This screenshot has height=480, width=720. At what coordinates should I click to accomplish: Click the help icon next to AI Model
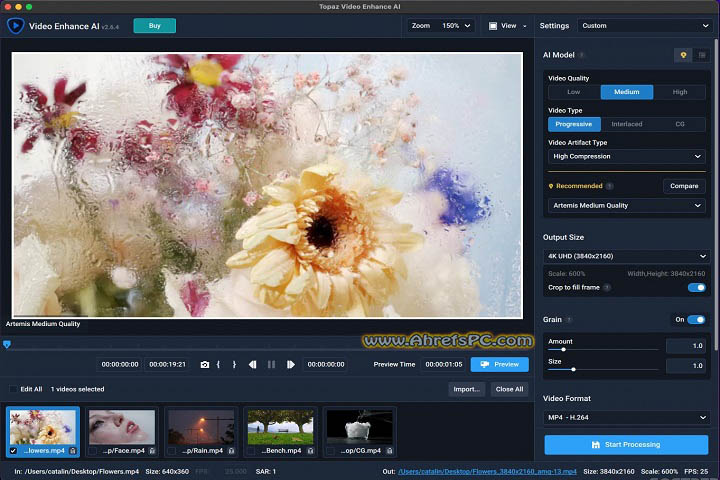[581, 55]
